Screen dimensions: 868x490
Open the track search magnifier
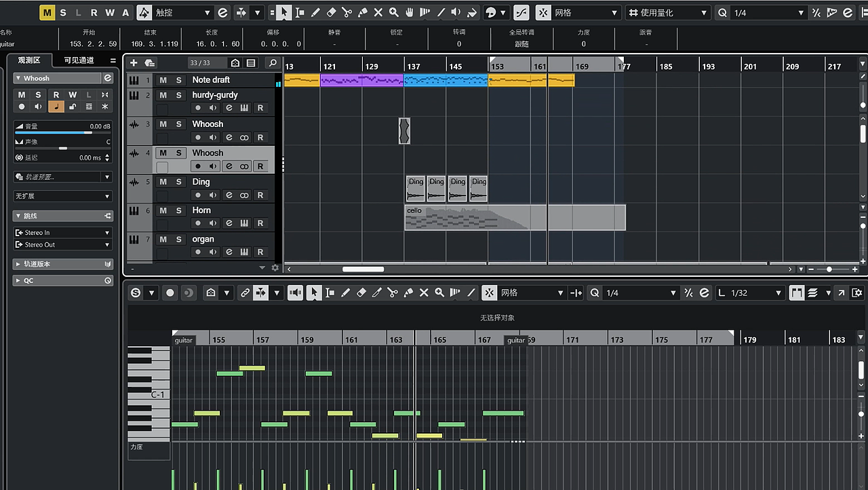click(273, 63)
